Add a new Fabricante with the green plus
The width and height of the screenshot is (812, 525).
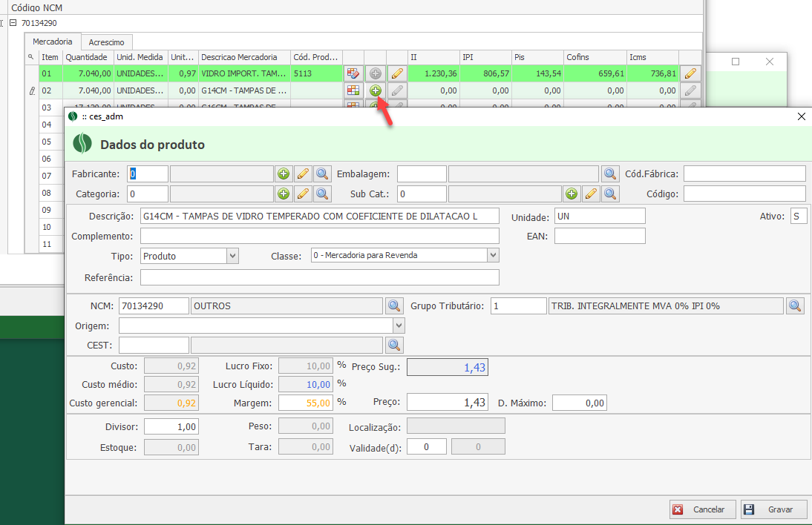point(284,174)
